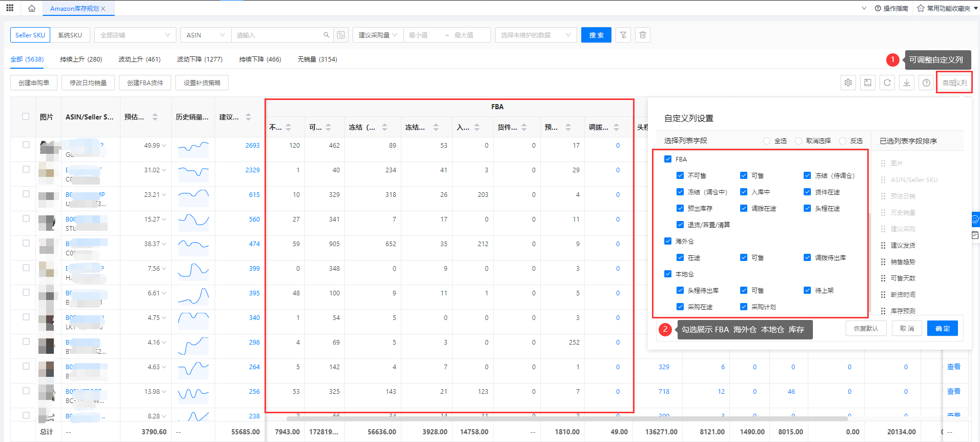Click the 确定 confirm button
The height and width of the screenshot is (442, 980).
(x=942, y=328)
